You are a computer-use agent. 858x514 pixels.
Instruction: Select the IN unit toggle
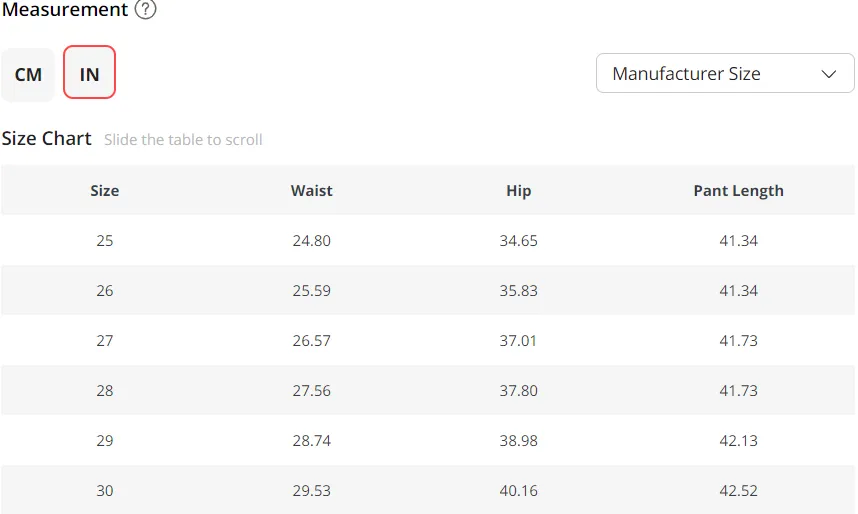[x=89, y=72]
